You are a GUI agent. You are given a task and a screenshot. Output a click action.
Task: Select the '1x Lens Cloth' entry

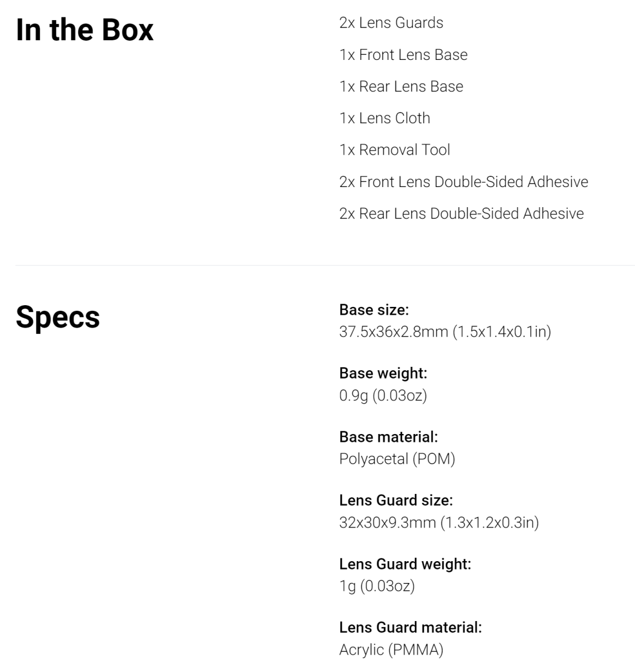(385, 118)
